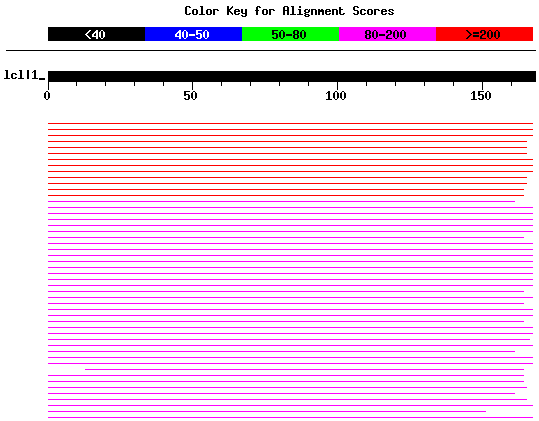Open the first magenta alignment hit line
Screen dimensions: 539x421
point(282,201)
